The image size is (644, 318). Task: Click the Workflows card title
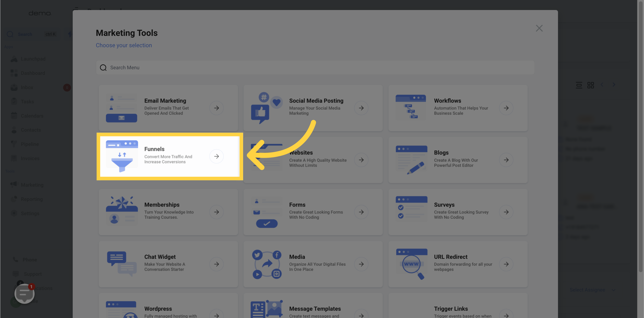(447, 101)
